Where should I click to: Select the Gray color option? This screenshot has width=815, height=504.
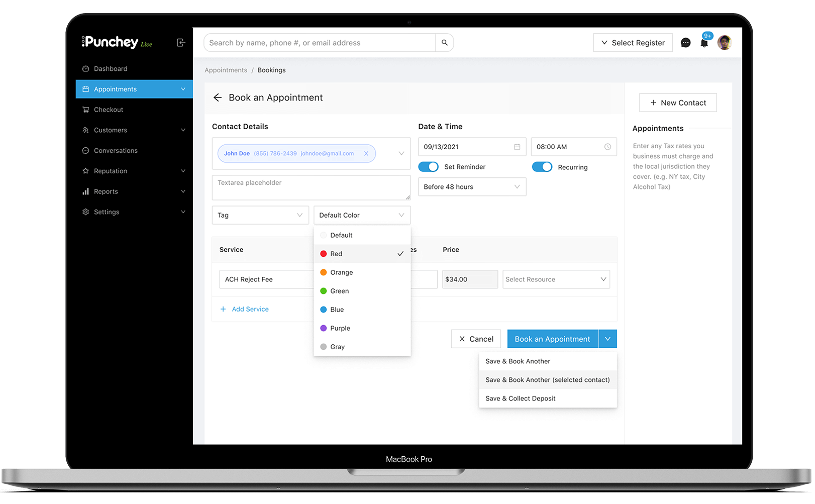click(x=362, y=347)
